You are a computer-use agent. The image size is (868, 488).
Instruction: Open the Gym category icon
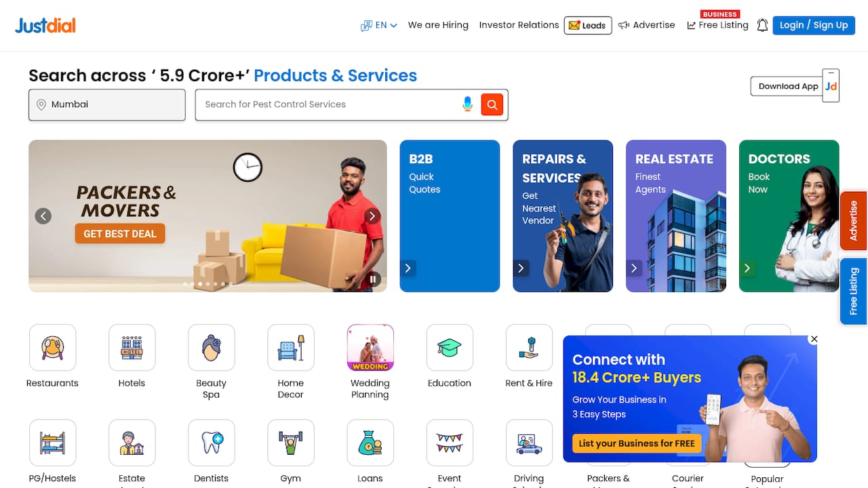tap(290, 443)
